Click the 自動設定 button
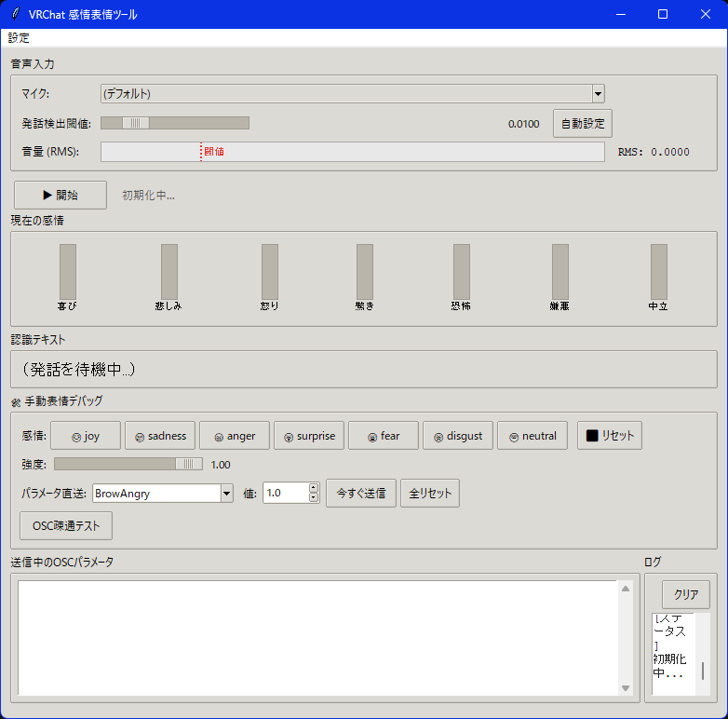The image size is (728, 719). coord(582,124)
